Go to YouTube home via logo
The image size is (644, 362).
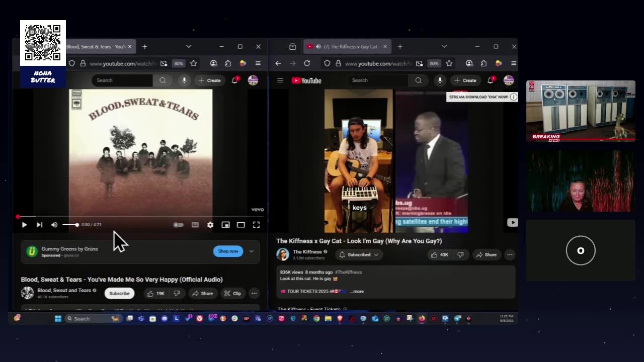[x=306, y=80]
